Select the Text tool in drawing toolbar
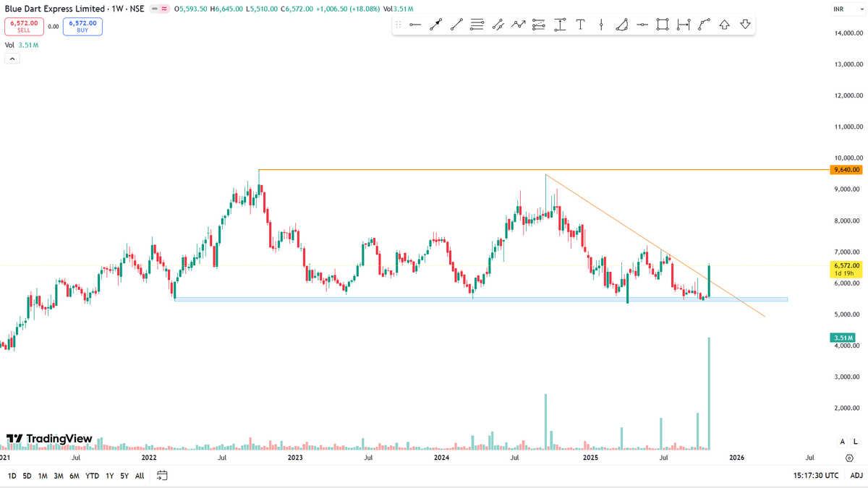Screen dimensions: 868x488 point(580,25)
